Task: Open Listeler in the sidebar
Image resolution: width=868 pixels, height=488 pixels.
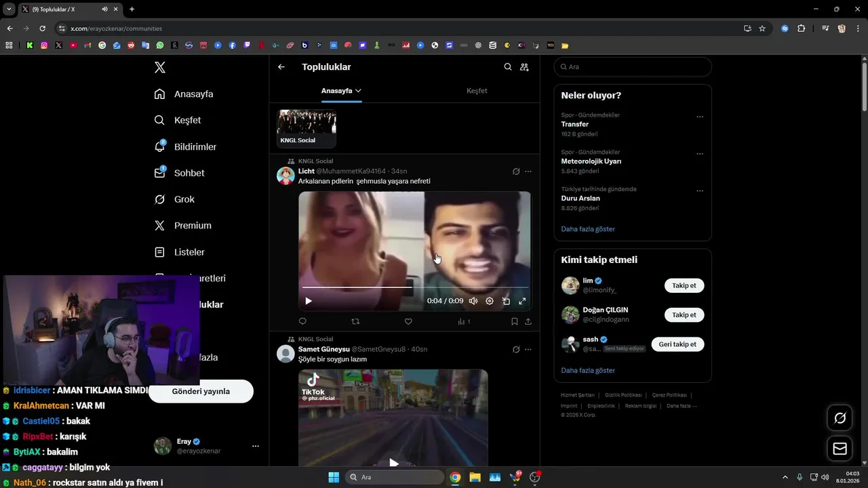Action: click(179, 251)
